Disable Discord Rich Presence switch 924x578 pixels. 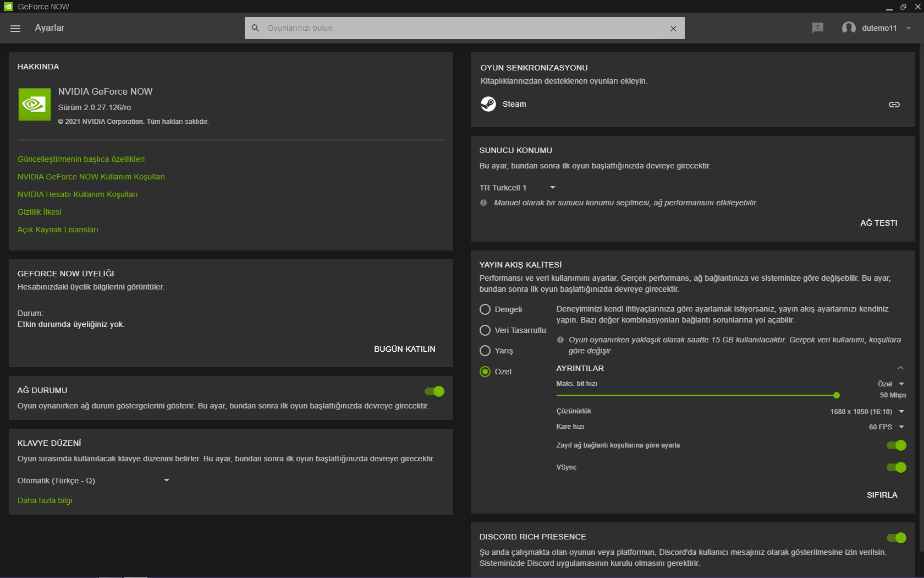click(x=897, y=538)
